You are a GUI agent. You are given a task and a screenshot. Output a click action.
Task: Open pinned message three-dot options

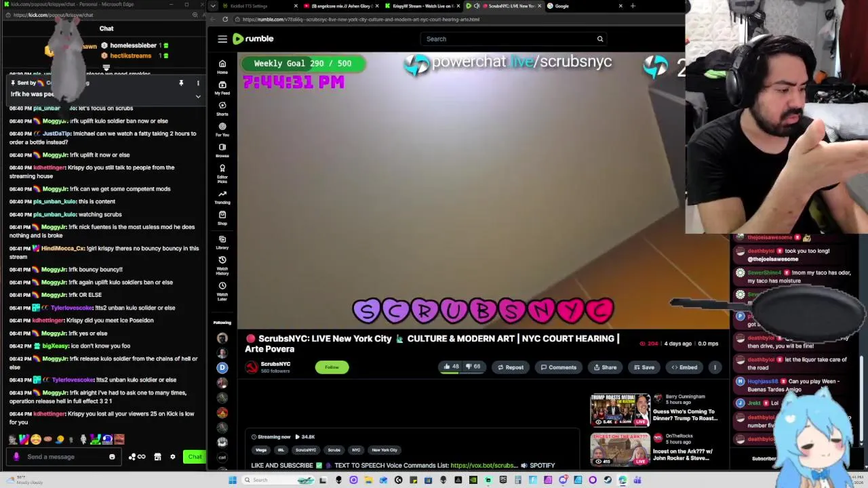198,83
